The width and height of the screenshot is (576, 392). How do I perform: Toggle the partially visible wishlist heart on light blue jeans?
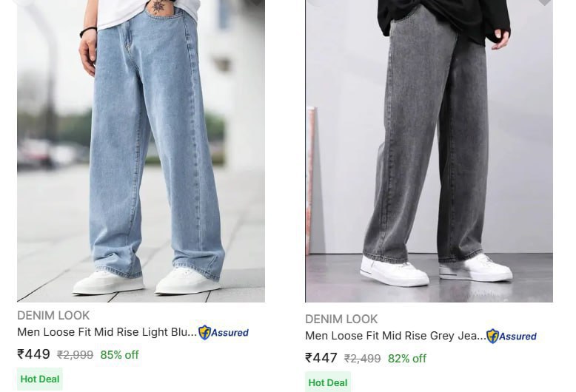point(256,1)
